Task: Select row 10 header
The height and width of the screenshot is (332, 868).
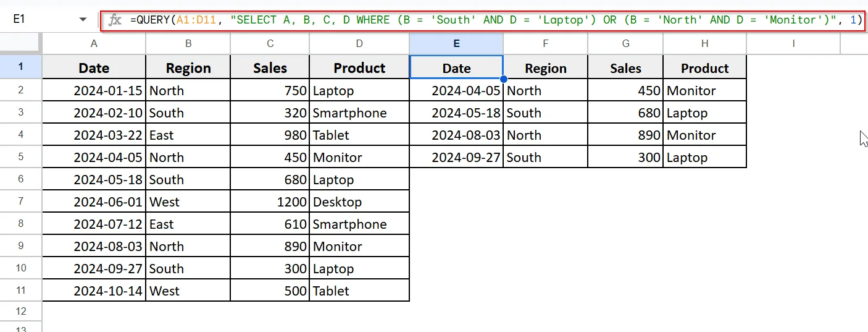Action: coord(21,268)
